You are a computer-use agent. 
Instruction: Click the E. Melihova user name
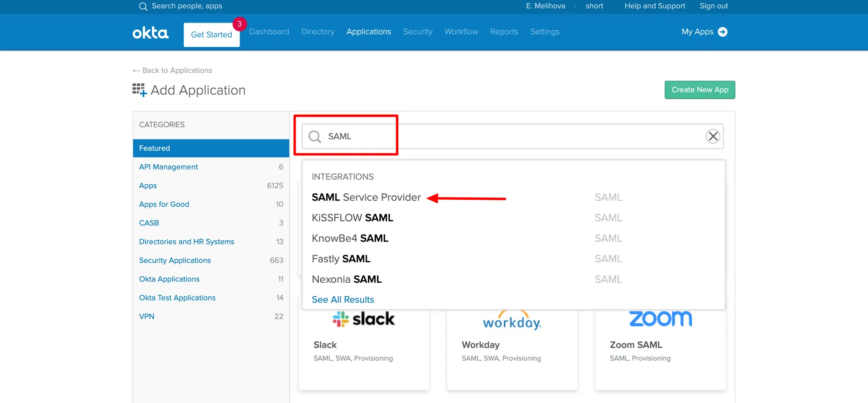click(x=546, y=6)
